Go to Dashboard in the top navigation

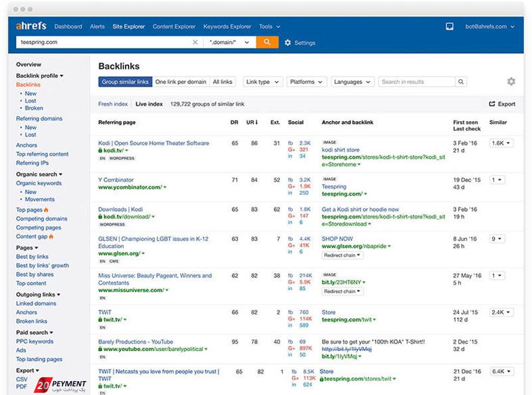(68, 27)
